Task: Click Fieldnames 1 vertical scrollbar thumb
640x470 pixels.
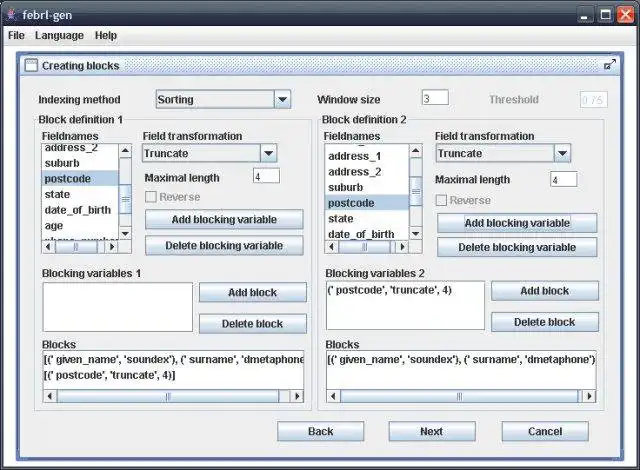Action: 125,199
